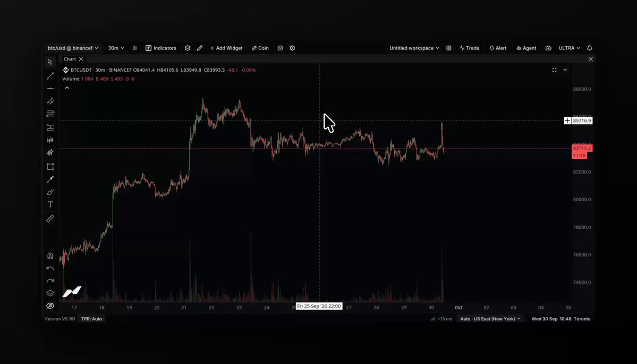Open the Auto US East server dropdown
The width and height of the screenshot is (637, 364).
(x=490, y=318)
